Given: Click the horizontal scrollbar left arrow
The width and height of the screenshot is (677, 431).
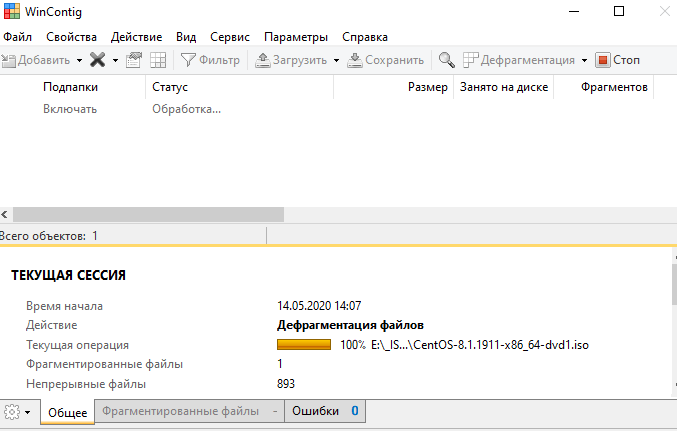Looking at the screenshot, I should (6, 215).
